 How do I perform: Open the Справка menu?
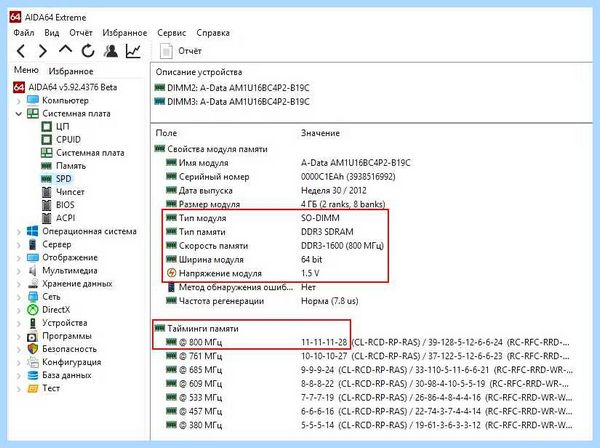(x=213, y=33)
